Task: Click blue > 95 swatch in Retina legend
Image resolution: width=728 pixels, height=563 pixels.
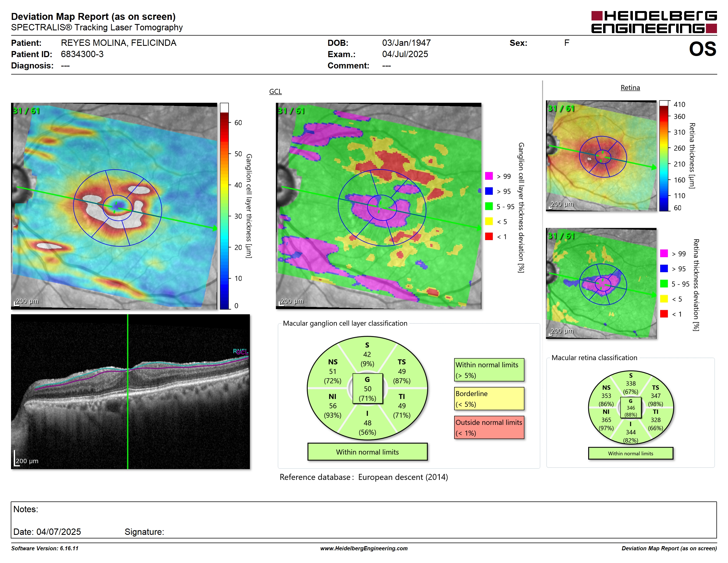Action: 664,269
